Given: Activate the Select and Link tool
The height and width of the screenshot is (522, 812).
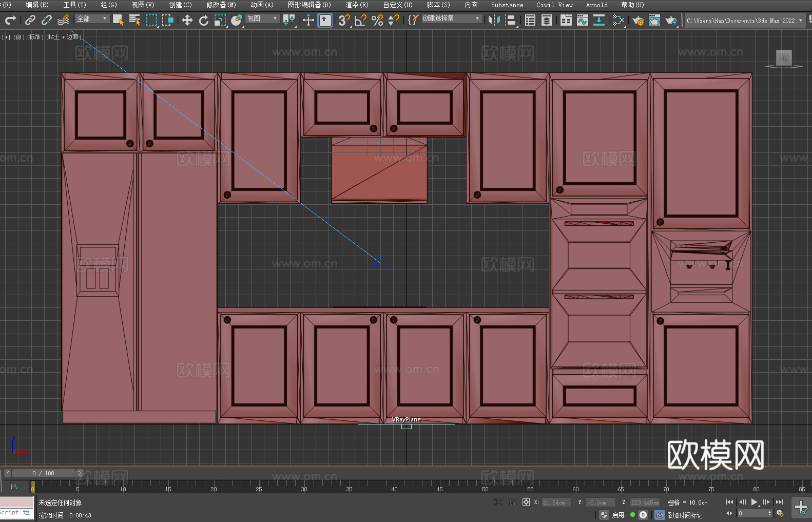Looking at the screenshot, I should [30, 20].
